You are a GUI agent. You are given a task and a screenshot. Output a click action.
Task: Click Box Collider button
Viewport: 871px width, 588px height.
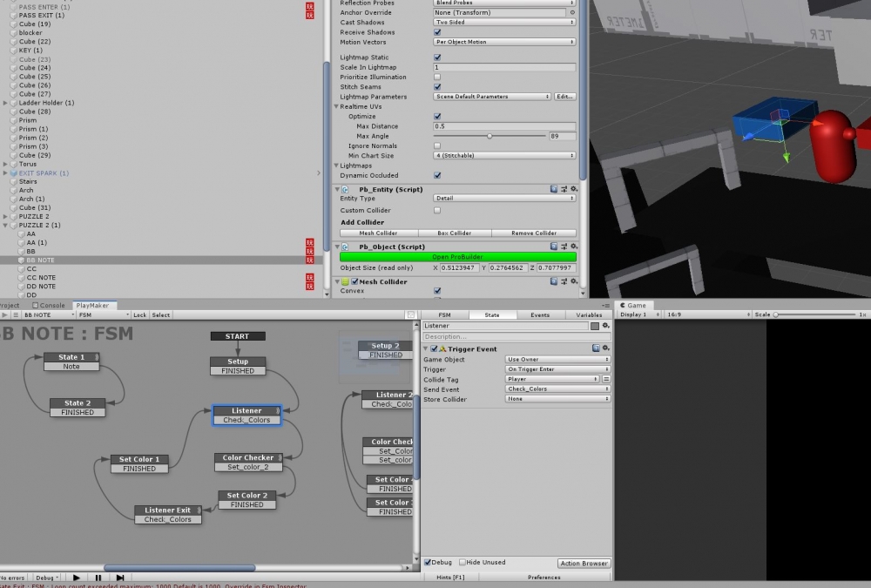pyautogui.click(x=455, y=233)
